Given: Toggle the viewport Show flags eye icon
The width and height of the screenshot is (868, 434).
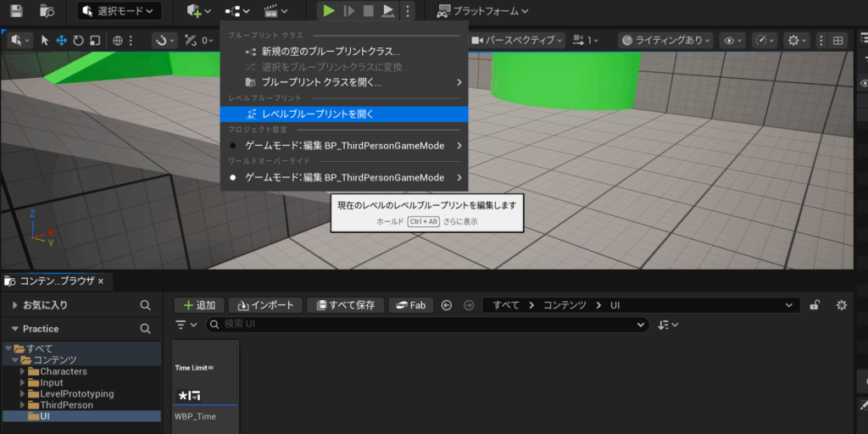Looking at the screenshot, I should 730,40.
